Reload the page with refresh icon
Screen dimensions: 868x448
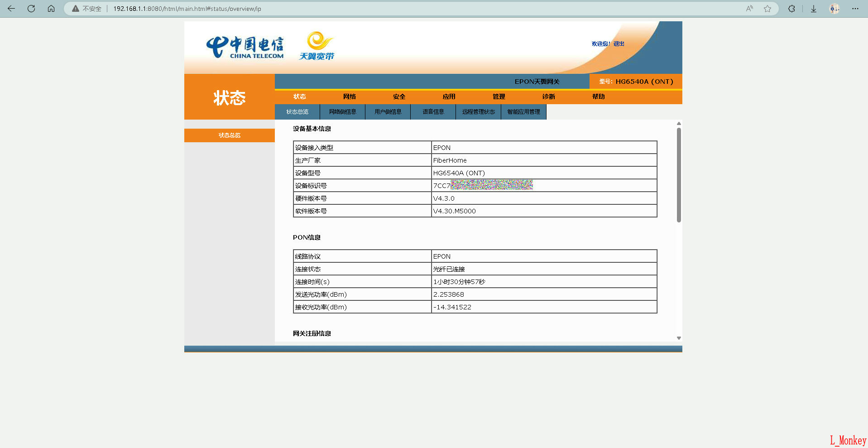click(31, 9)
